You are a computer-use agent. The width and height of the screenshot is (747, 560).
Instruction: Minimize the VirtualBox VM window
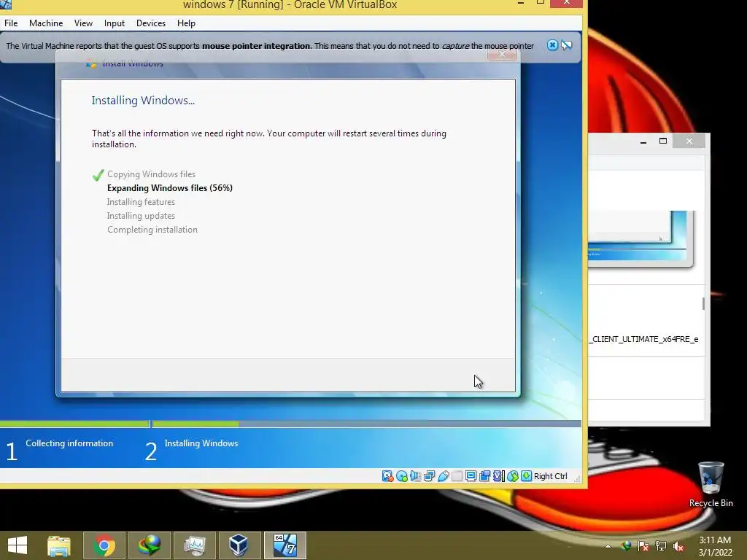(521, 3)
